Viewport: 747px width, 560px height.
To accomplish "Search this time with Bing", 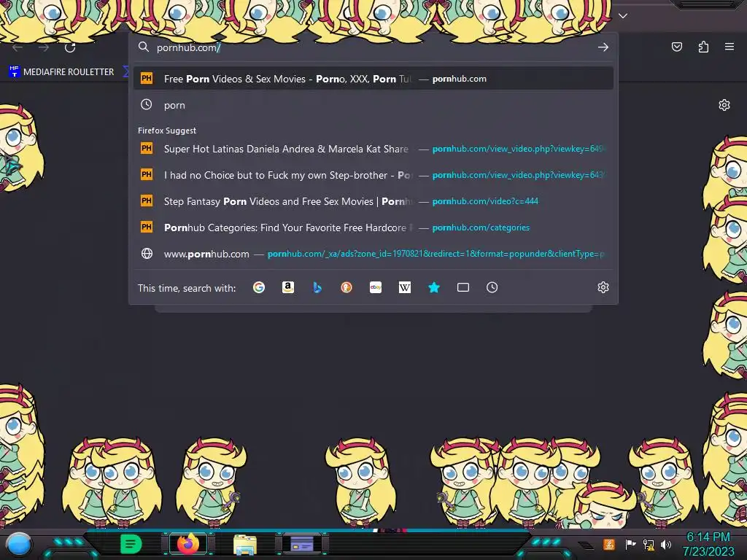I will (317, 287).
